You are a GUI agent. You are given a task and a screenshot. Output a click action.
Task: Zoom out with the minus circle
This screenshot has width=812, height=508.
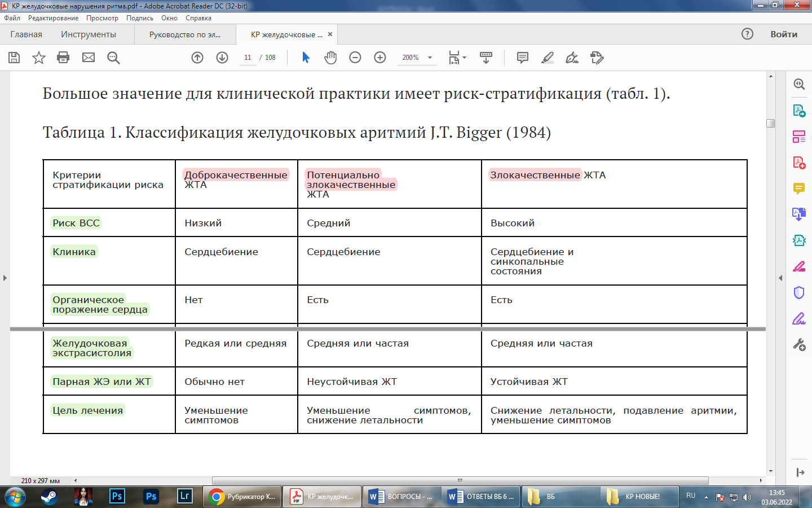pyautogui.click(x=355, y=58)
